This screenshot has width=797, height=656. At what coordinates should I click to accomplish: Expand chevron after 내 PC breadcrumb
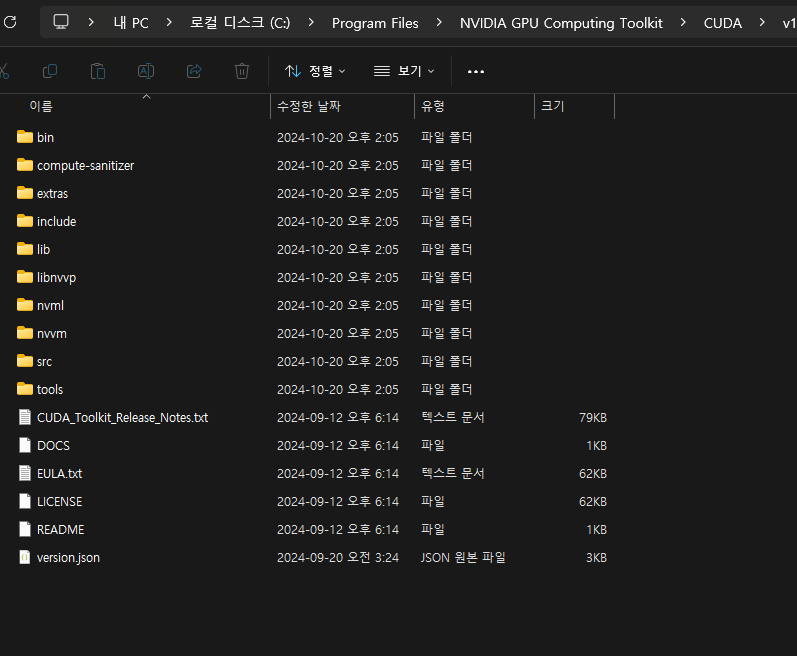click(169, 22)
